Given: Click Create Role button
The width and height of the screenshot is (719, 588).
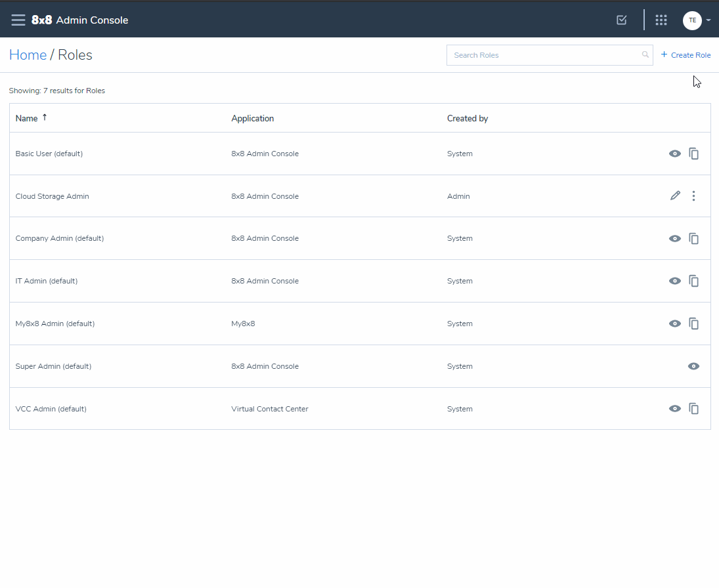Looking at the screenshot, I should tap(686, 55).
